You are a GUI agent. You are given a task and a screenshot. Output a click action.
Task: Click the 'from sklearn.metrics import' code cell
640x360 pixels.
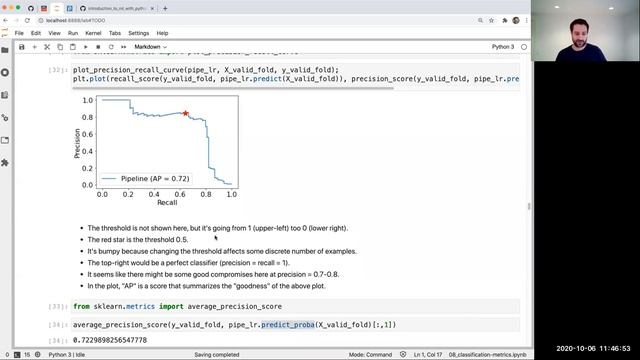click(296, 307)
